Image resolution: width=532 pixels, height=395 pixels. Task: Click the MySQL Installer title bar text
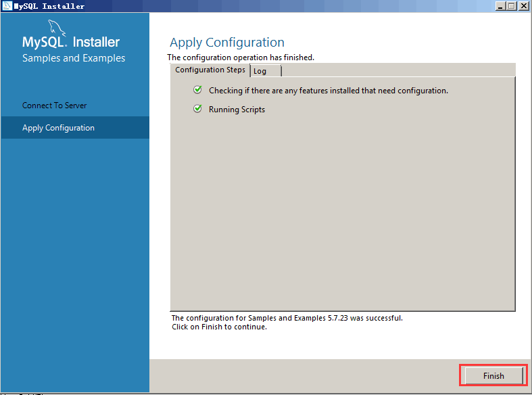pyautogui.click(x=49, y=6)
